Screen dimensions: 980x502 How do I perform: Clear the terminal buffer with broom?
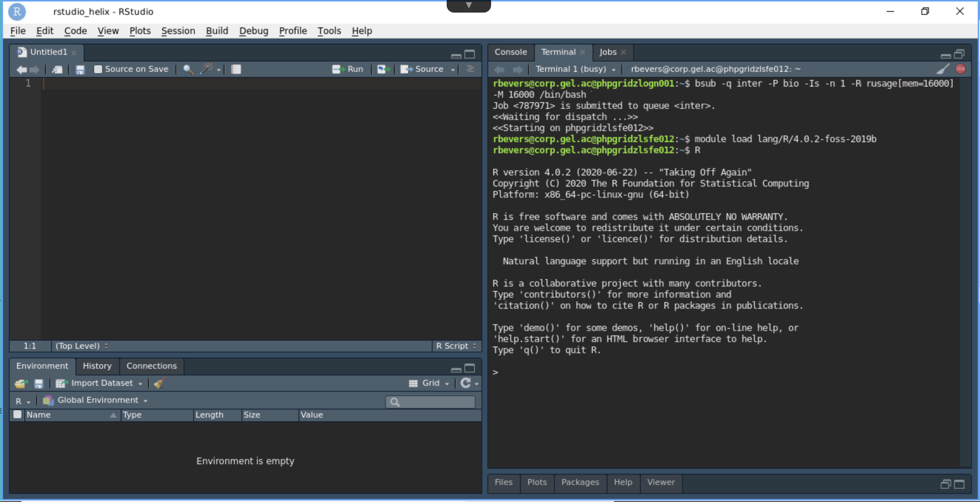pyautogui.click(x=943, y=69)
